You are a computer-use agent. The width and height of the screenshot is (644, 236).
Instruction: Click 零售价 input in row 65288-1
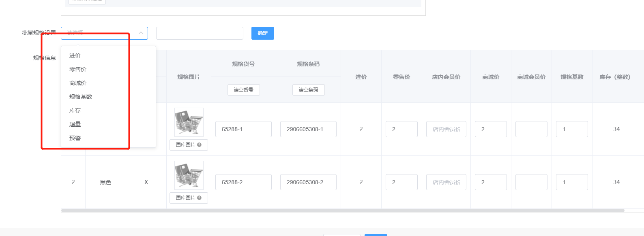(x=401, y=129)
